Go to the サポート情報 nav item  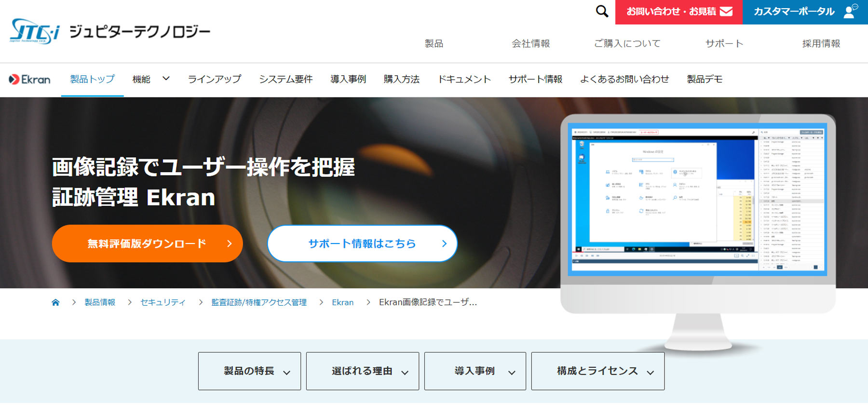535,79
